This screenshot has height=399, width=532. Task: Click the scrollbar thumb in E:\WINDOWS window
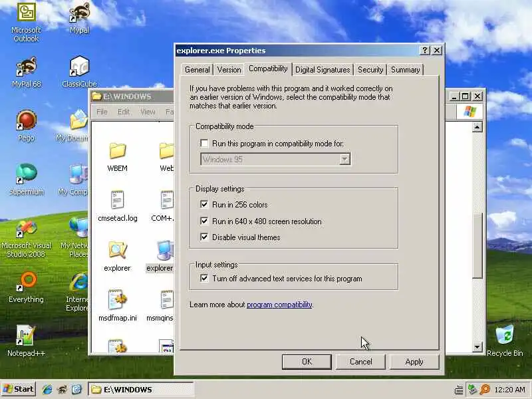click(x=477, y=245)
